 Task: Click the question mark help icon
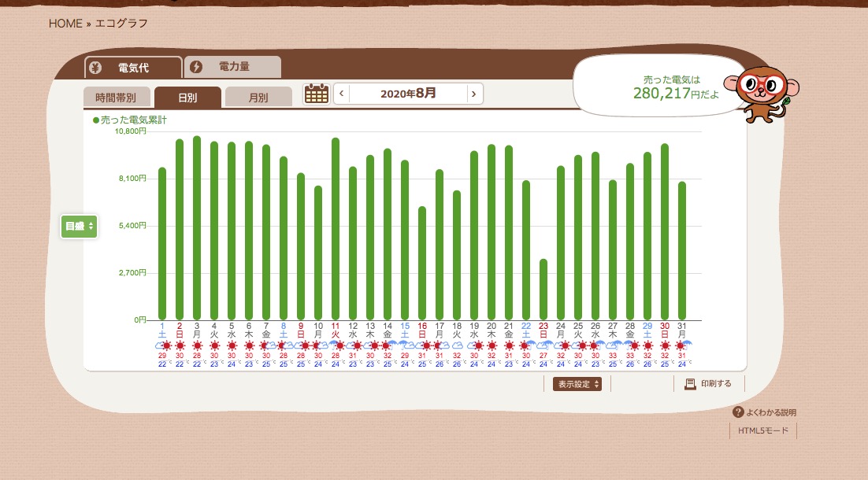[738, 412]
